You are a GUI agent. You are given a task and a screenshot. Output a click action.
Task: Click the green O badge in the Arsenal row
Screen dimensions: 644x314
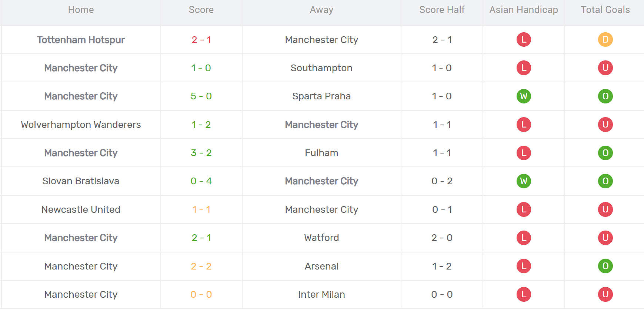(605, 266)
